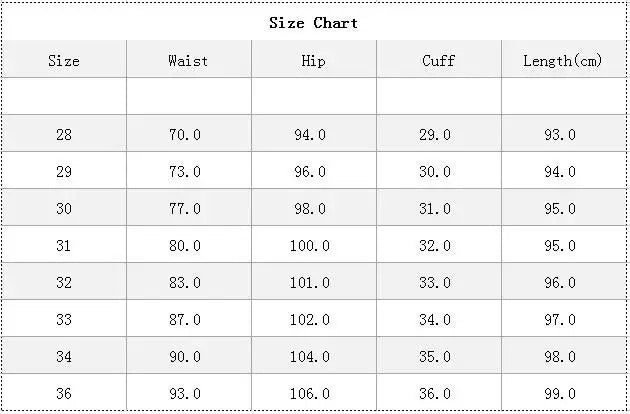Select the Hip column header
Image resolution: width=630 pixels, height=414 pixels.
tap(313, 61)
